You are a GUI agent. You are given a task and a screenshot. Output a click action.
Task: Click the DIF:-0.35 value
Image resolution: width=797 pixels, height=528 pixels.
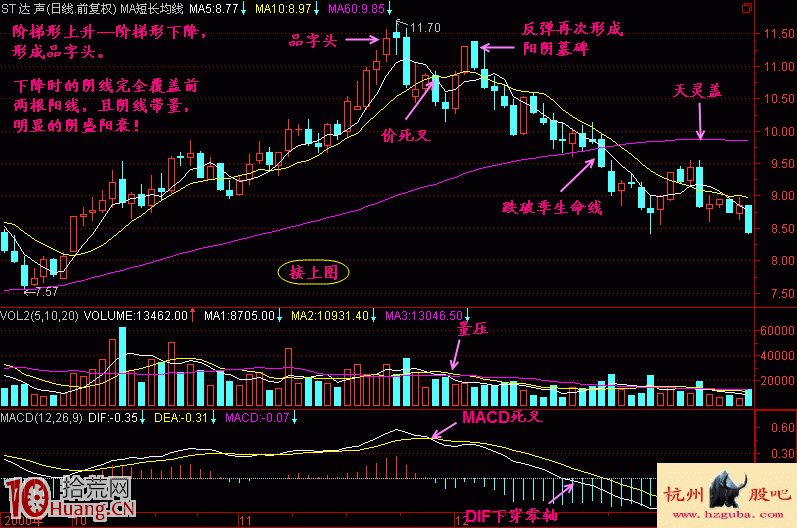(113, 418)
